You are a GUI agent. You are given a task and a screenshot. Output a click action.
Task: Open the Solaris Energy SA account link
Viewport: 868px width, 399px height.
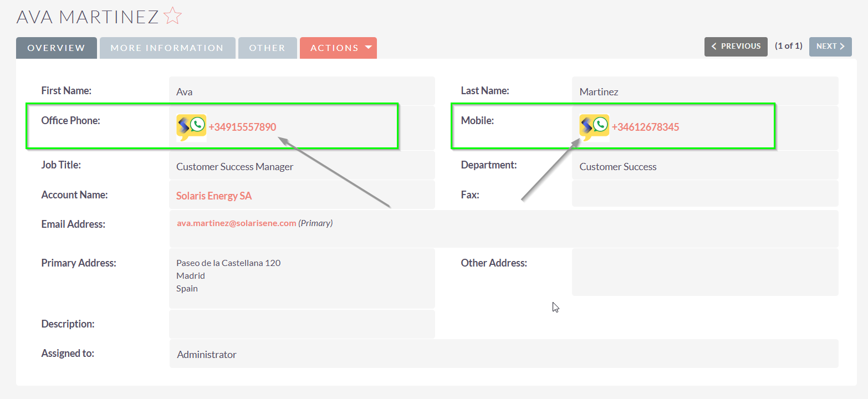click(214, 196)
